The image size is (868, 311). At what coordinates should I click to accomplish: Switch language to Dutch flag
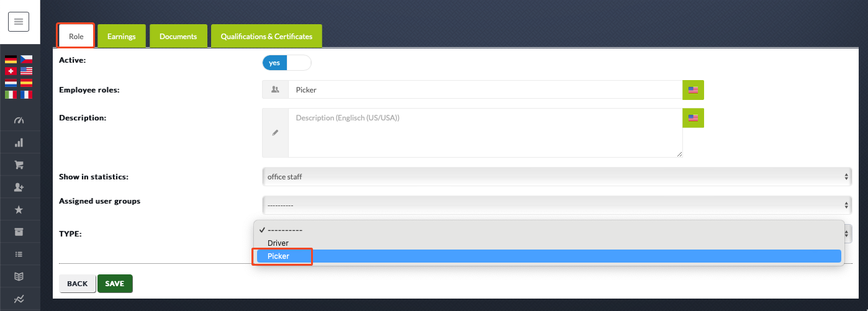click(x=11, y=83)
